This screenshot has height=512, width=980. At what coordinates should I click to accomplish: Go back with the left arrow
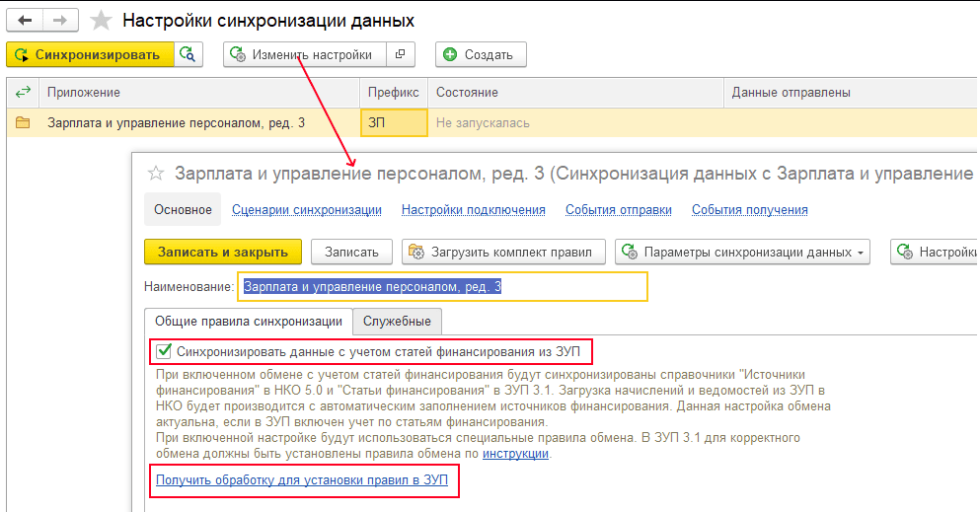[x=25, y=21]
